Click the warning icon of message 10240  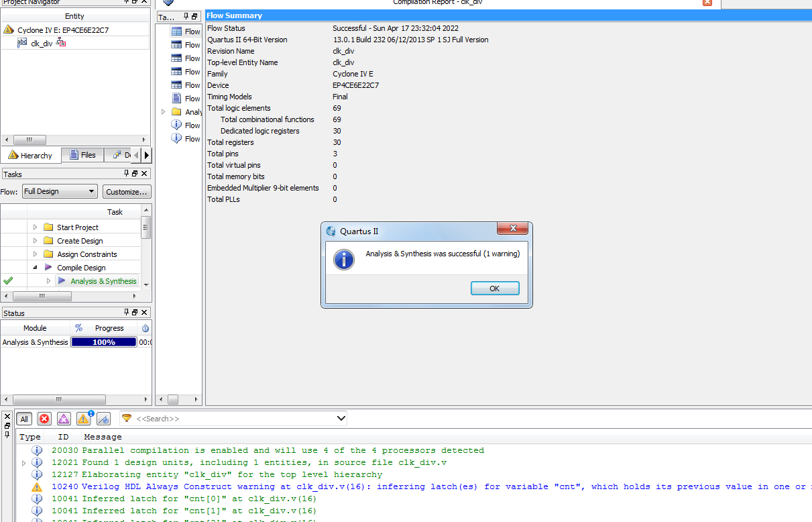(x=37, y=487)
